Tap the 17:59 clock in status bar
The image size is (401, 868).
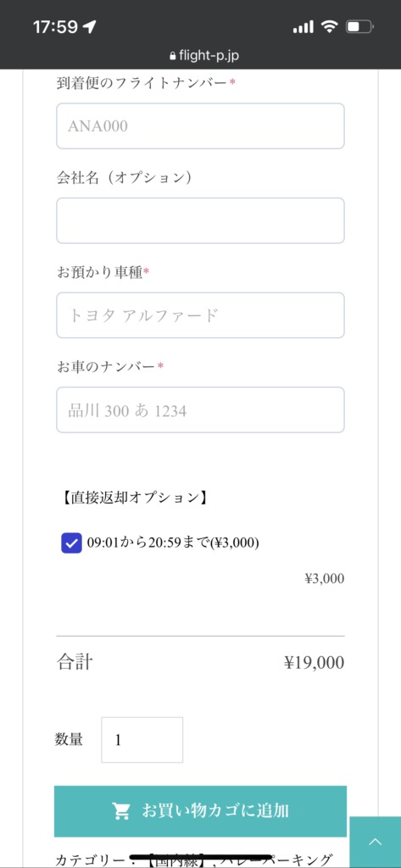[x=55, y=26]
